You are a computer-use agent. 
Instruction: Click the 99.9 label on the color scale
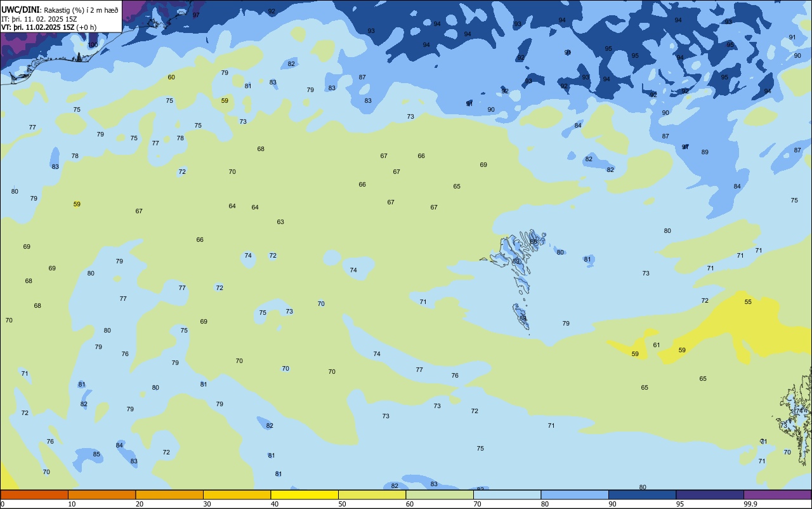tap(750, 505)
